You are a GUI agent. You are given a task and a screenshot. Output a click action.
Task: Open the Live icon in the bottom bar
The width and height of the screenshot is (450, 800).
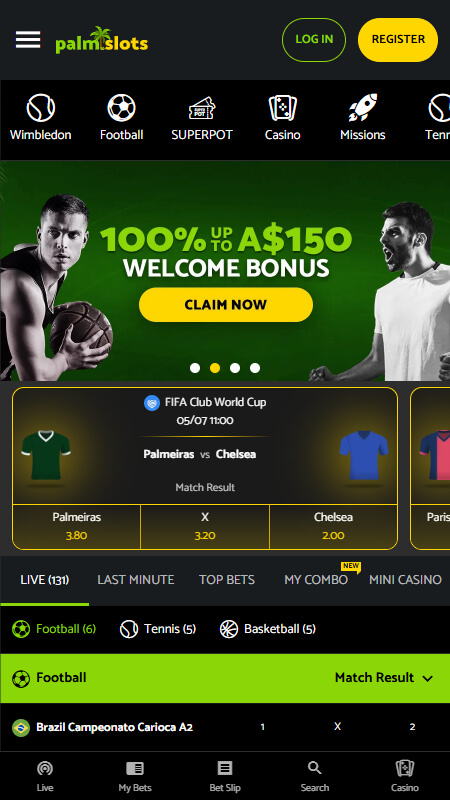[45, 768]
